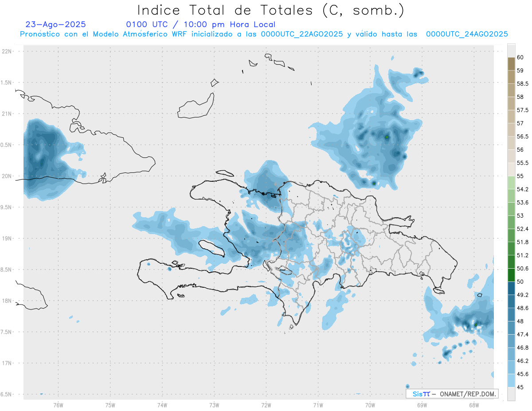Click the colorbar value '56.5'
The image size is (532, 411).
[523, 137]
